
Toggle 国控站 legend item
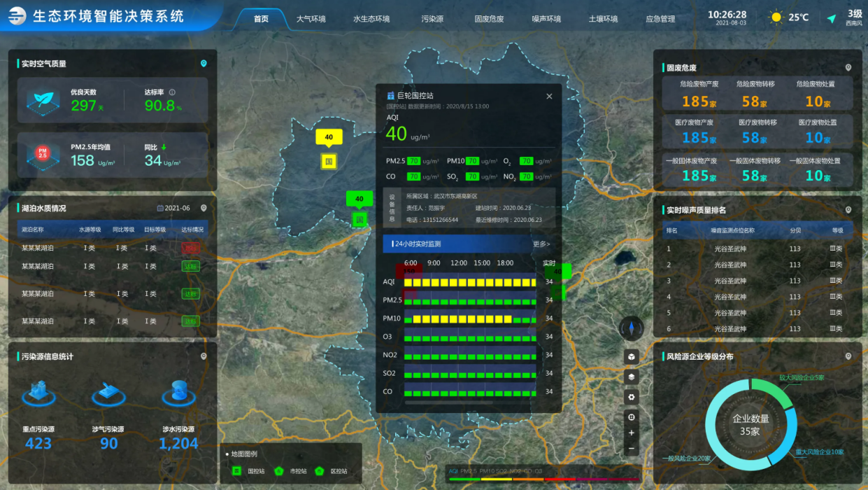[x=236, y=471]
